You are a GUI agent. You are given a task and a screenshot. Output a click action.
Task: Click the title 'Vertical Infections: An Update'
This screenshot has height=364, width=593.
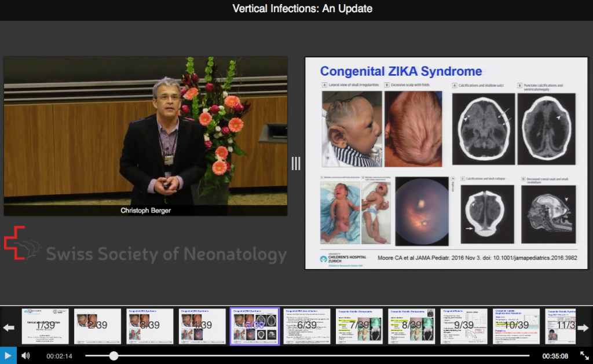pyautogui.click(x=302, y=9)
